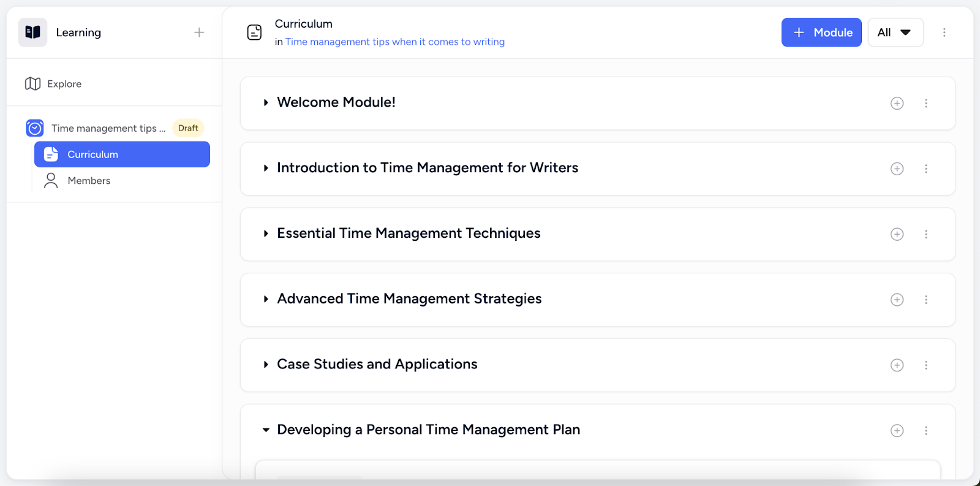Image resolution: width=980 pixels, height=486 pixels.
Task: Click the Learning book icon
Action: coord(32,32)
